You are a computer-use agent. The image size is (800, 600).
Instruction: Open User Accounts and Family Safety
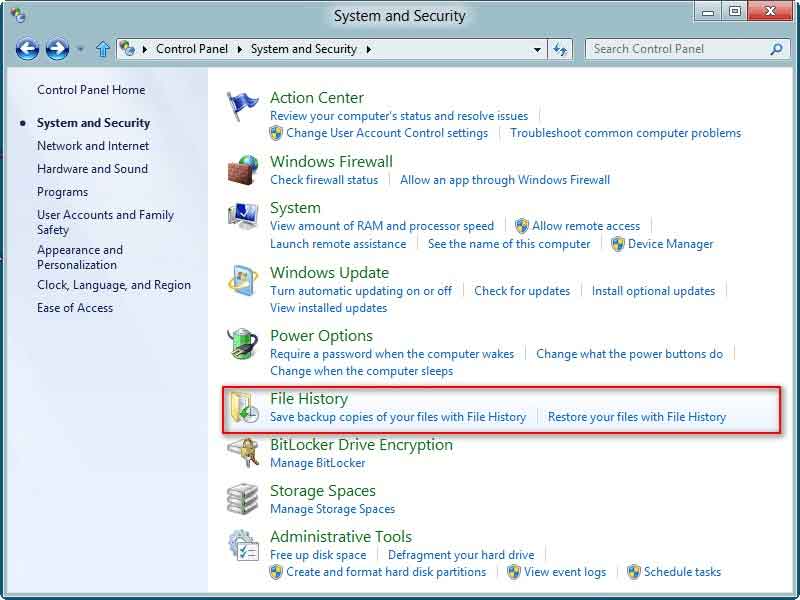pos(106,222)
